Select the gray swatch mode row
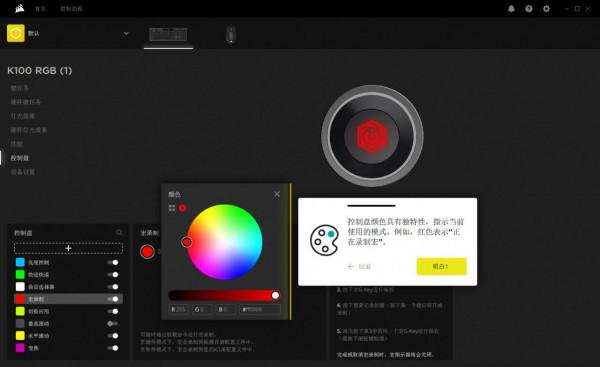 [68, 323]
